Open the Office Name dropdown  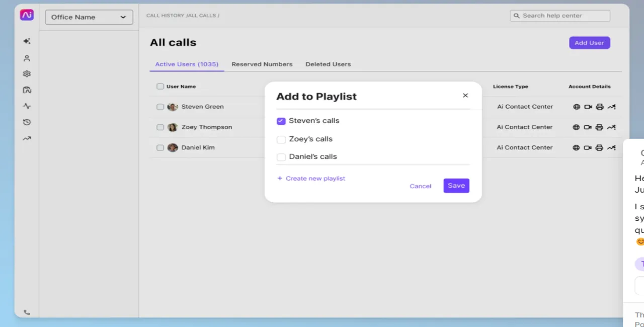[89, 17]
